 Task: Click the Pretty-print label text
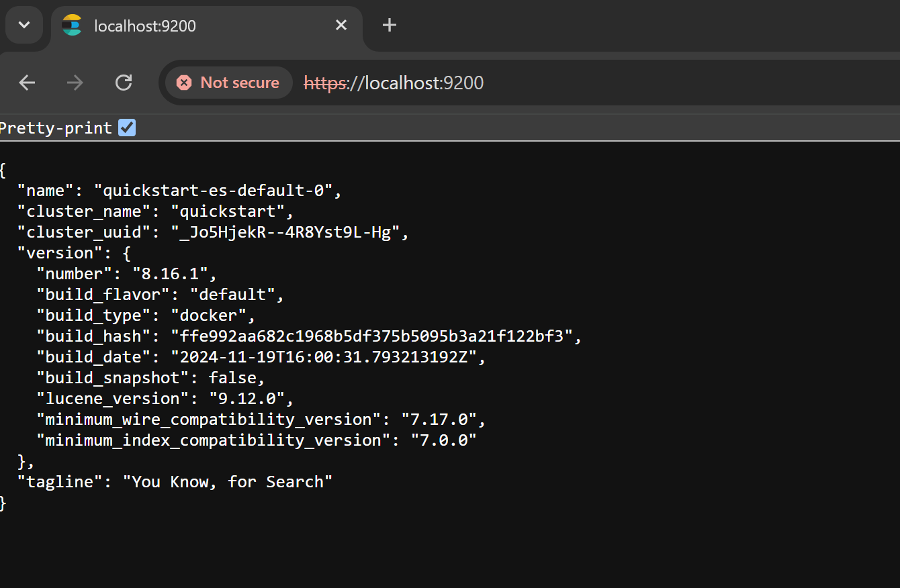[56, 128]
